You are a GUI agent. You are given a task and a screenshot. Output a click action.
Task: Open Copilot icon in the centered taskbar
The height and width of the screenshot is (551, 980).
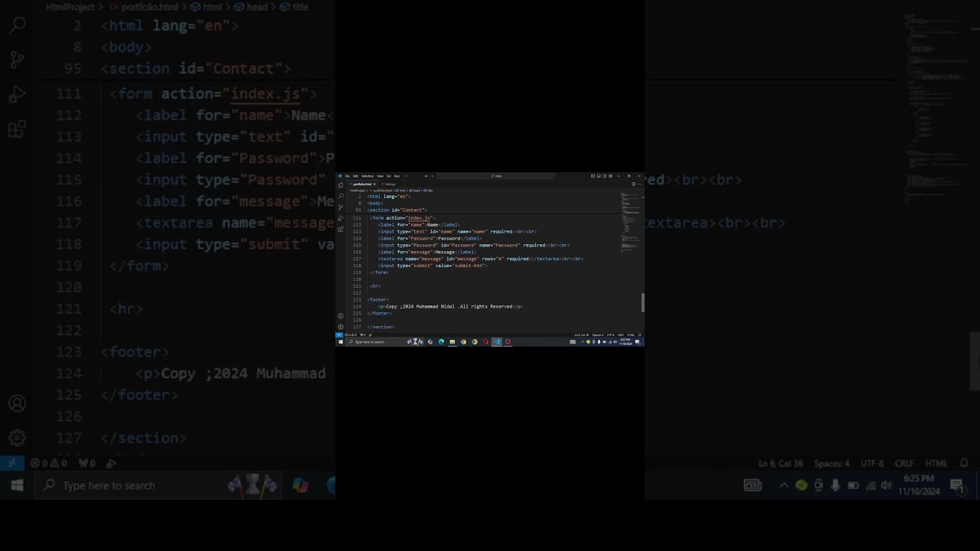click(430, 342)
